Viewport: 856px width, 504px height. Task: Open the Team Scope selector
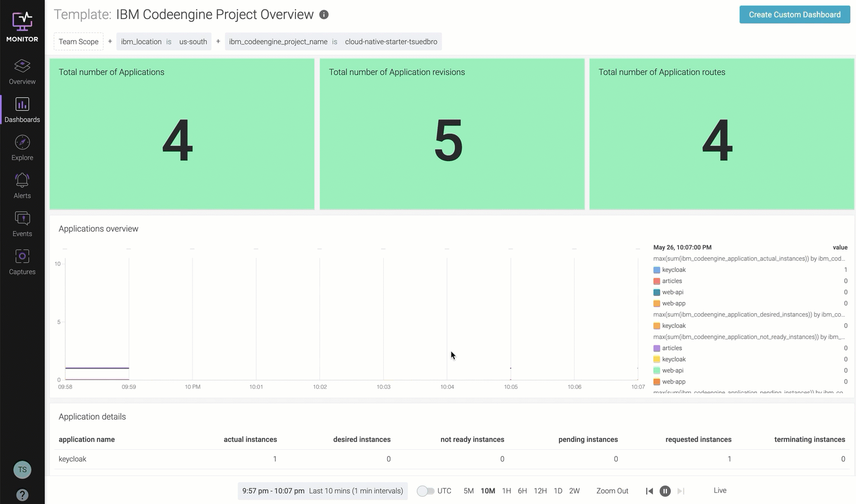pos(78,41)
